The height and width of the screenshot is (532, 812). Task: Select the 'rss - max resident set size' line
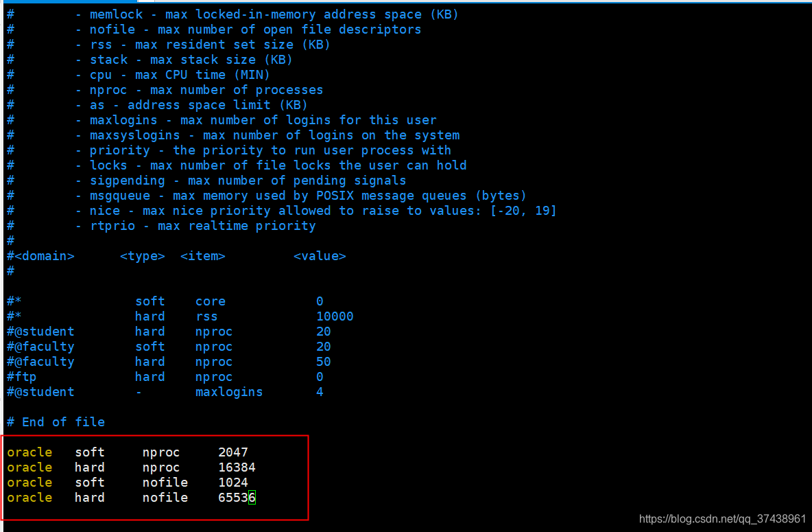coord(169,45)
